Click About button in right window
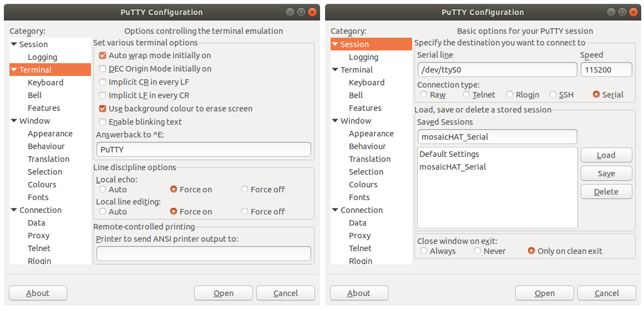644x311 pixels. pyautogui.click(x=359, y=293)
